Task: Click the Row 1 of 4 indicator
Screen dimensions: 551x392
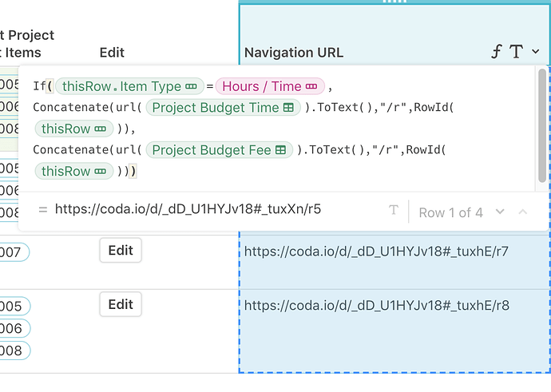Action: pyautogui.click(x=450, y=212)
